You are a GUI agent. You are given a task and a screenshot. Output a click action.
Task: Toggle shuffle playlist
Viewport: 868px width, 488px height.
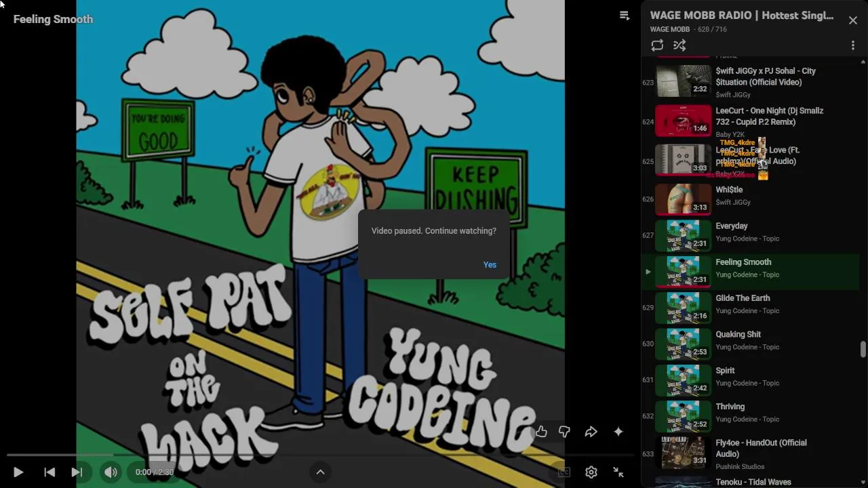(679, 45)
